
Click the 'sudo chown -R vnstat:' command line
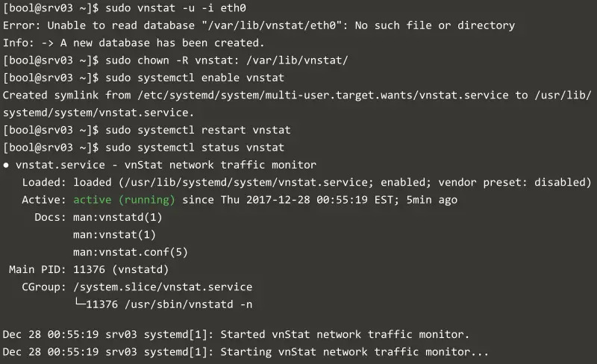[227, 60]
